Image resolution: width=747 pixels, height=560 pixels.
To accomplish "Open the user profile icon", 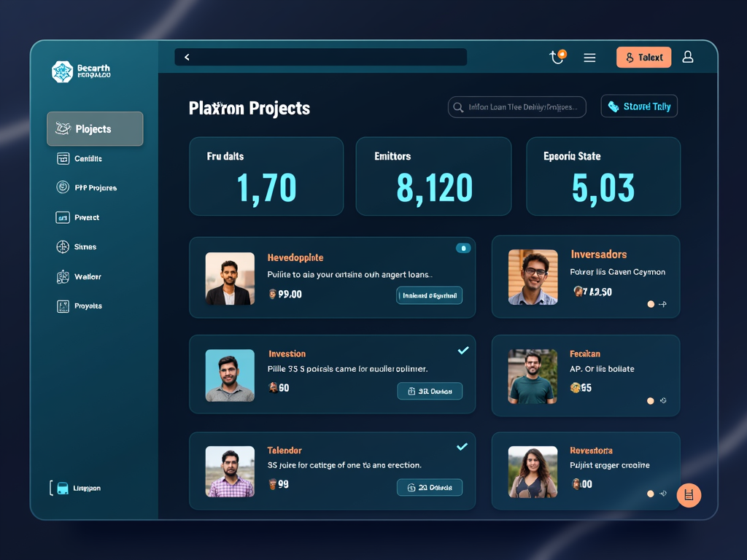I will pos(687,57).
